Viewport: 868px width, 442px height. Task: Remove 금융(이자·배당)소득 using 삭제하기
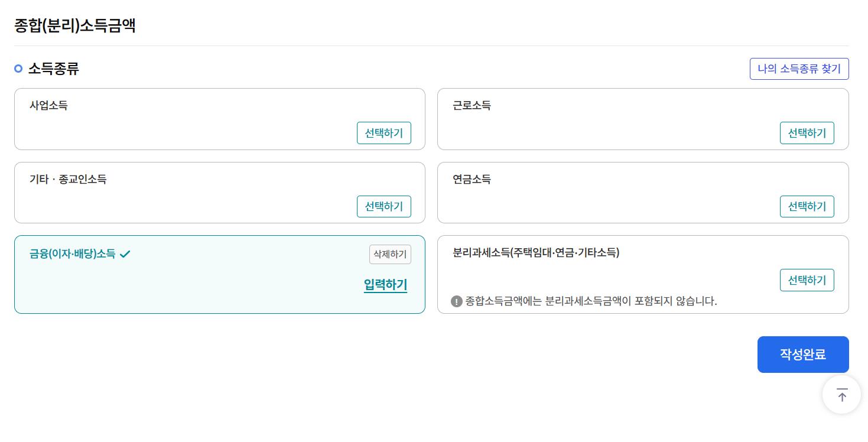click(x=389, y=254)
